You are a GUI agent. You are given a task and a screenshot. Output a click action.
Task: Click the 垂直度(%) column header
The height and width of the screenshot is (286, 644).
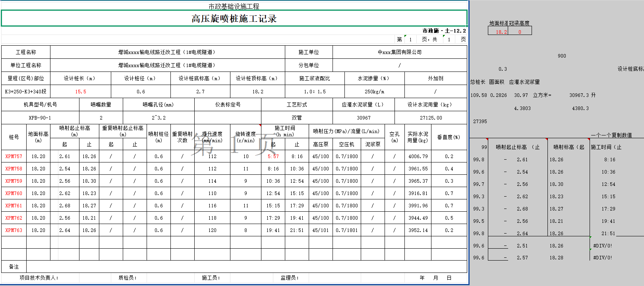[x=449, y=137]
